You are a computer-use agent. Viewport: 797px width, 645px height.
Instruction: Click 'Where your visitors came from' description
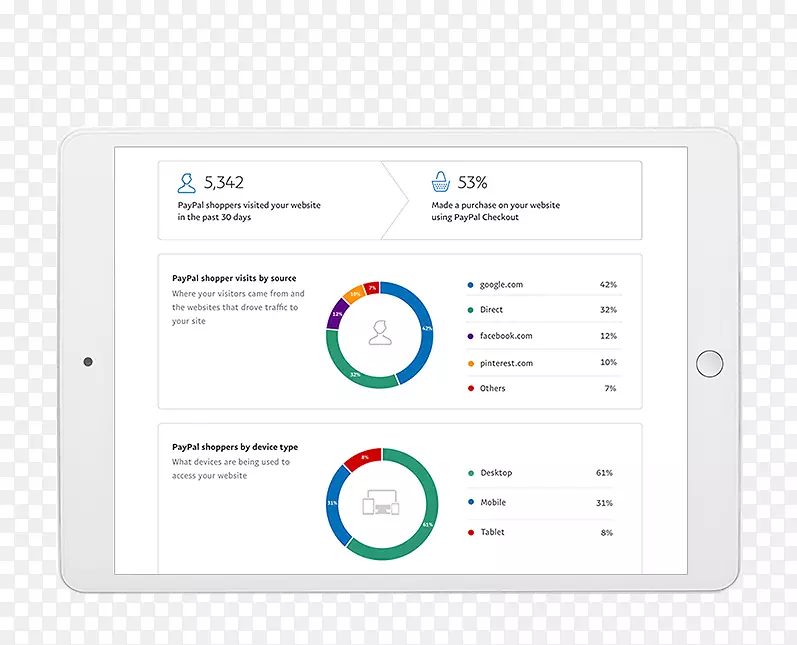click(238, 307)
